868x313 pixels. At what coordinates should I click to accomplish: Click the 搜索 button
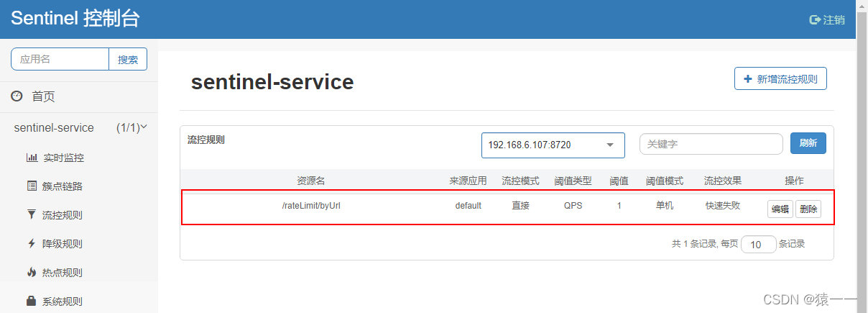[x=128, y=60]
